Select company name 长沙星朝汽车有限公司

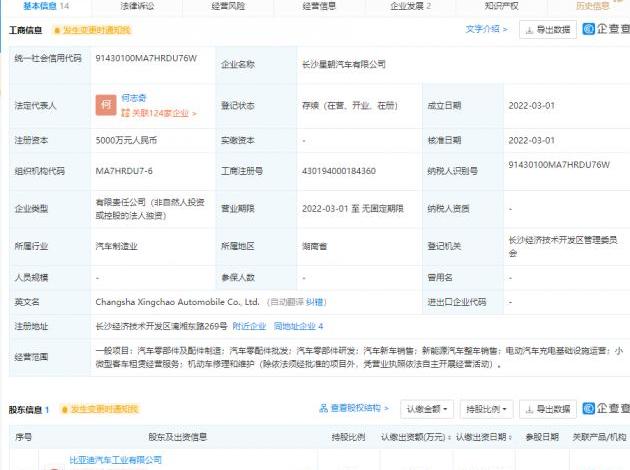344,64
